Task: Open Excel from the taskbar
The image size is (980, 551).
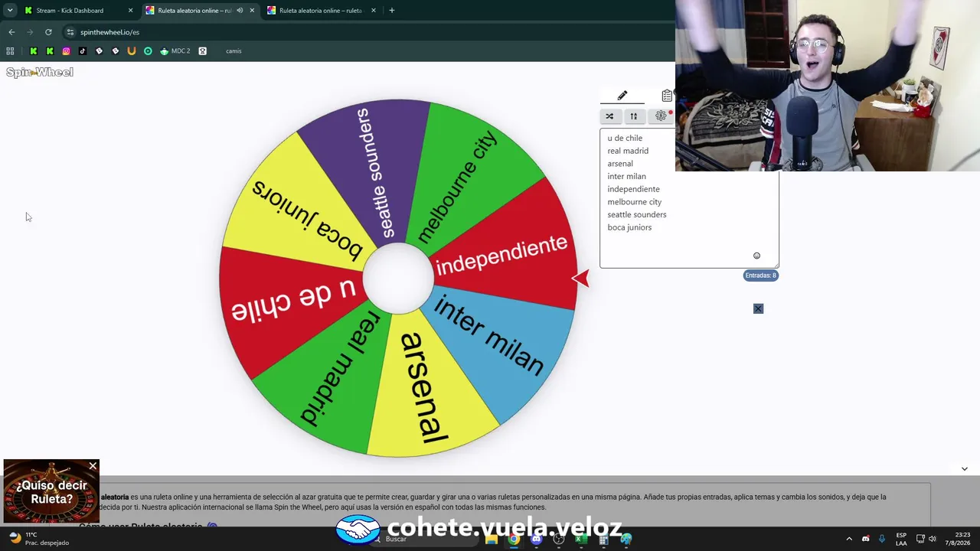Action: point(581,540)
